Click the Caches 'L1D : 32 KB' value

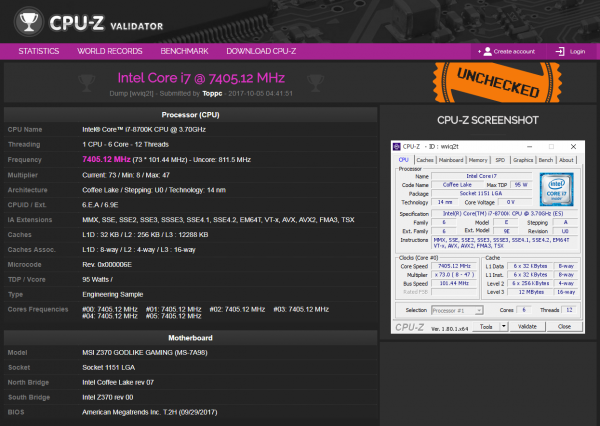pyautogui.click(x=145, y=235)
